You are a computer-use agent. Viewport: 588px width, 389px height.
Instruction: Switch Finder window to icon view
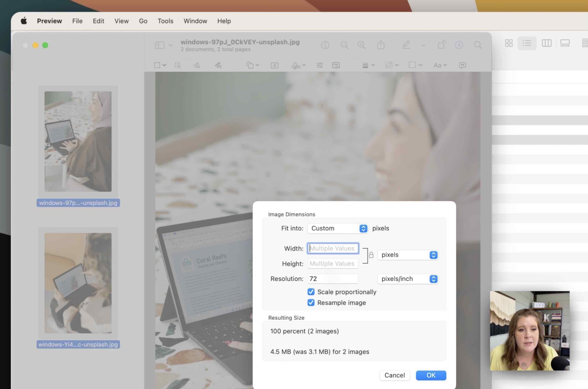pos(509,43)
